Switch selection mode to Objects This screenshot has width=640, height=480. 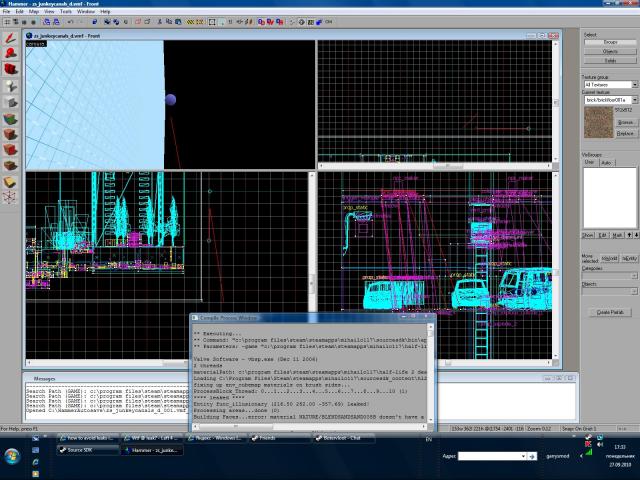click(x=610, y=51)
